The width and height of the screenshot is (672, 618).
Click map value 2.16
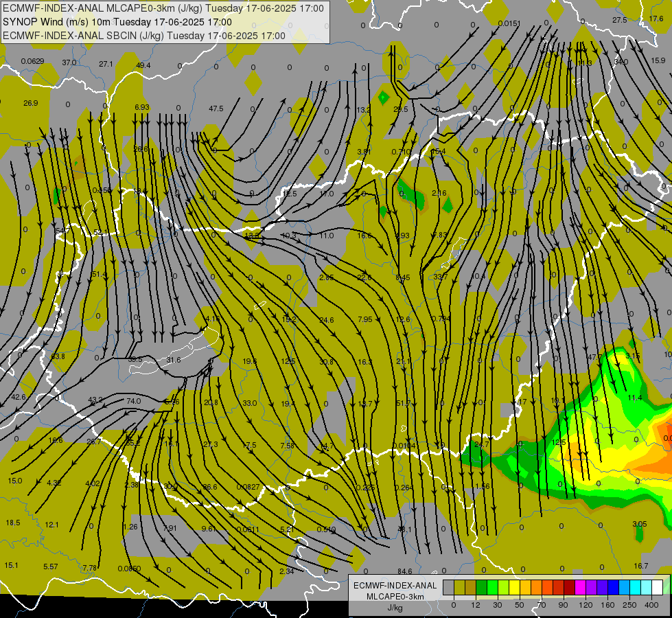tap(439, 193)
